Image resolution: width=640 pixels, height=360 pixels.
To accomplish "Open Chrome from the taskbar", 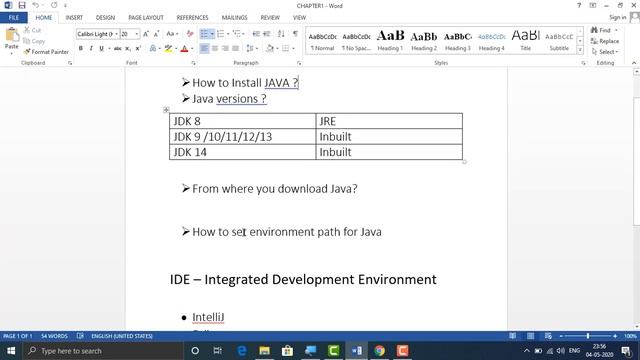I will point(380,351).
